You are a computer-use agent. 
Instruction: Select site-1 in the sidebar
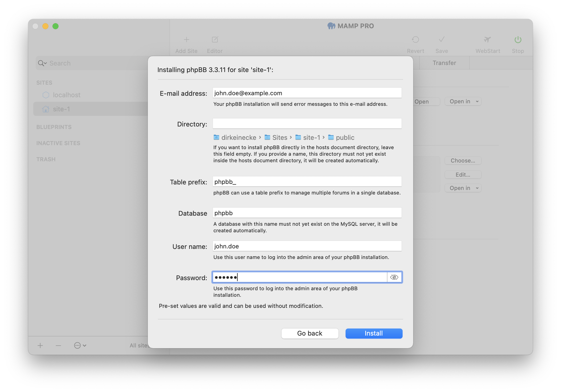(91, 109)
